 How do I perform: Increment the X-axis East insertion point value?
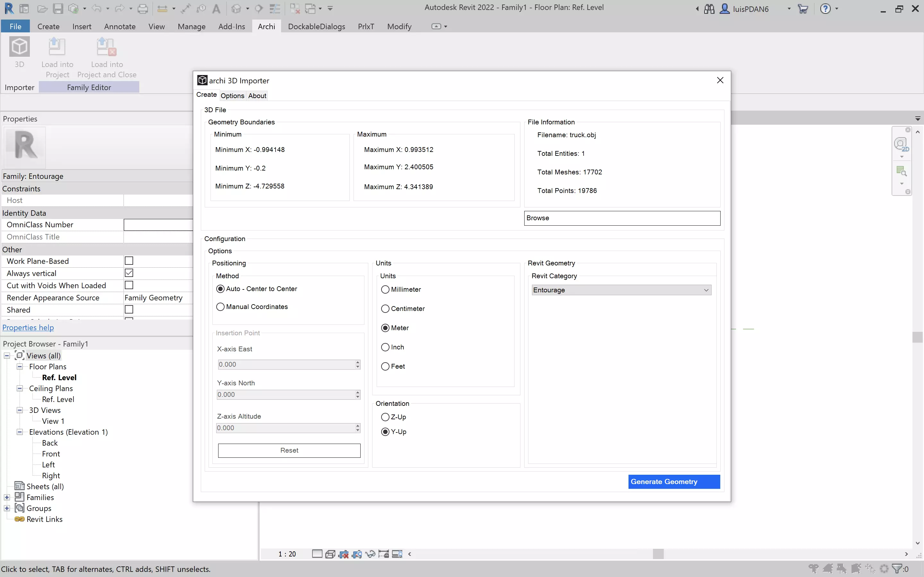point(357,362)
